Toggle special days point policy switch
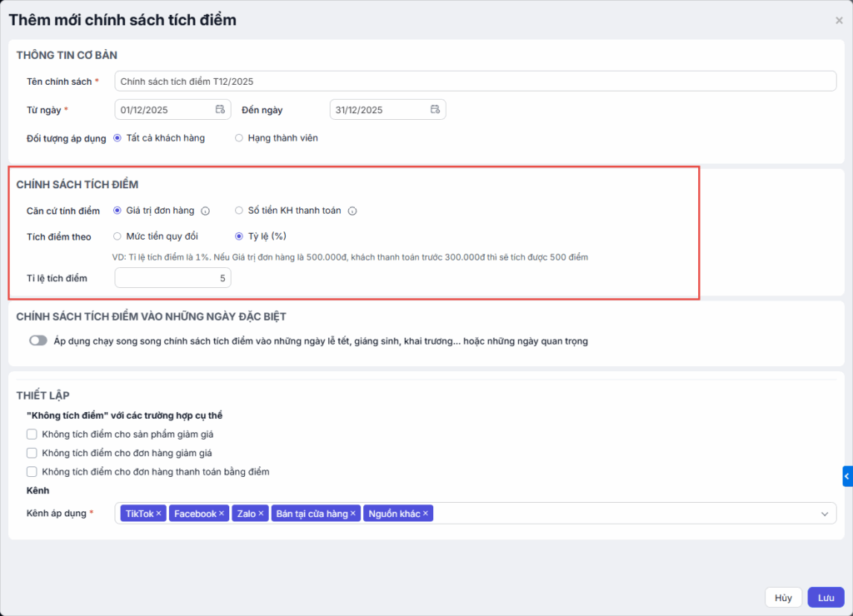This screenshot has height=616, width=853. (x=38, y=340)
